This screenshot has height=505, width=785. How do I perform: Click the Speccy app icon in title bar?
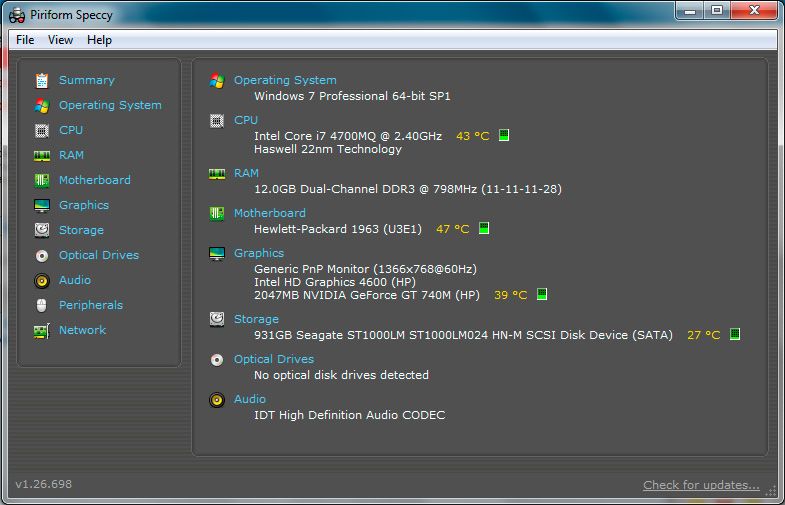tap(17, 16)
